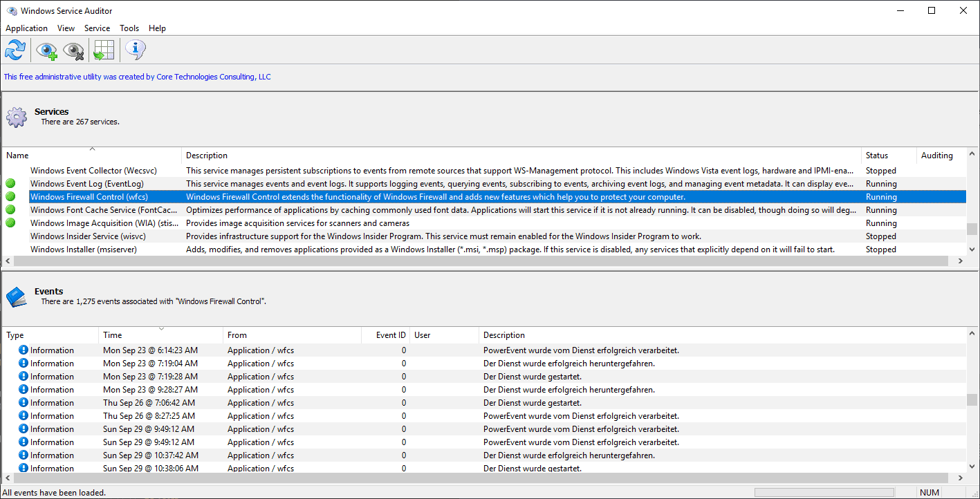
Task: Sort services by the Status column header
Action: pyautogui.click(x=889, y=156)
